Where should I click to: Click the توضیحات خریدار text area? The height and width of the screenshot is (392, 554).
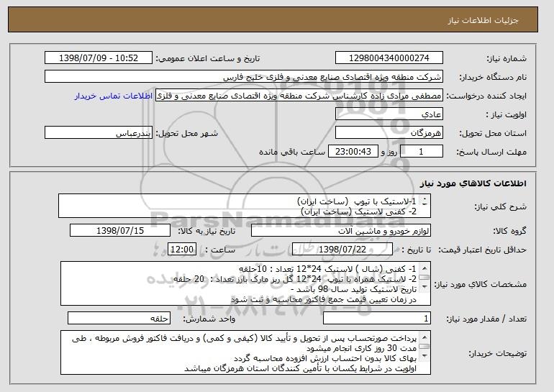point(245,352)
